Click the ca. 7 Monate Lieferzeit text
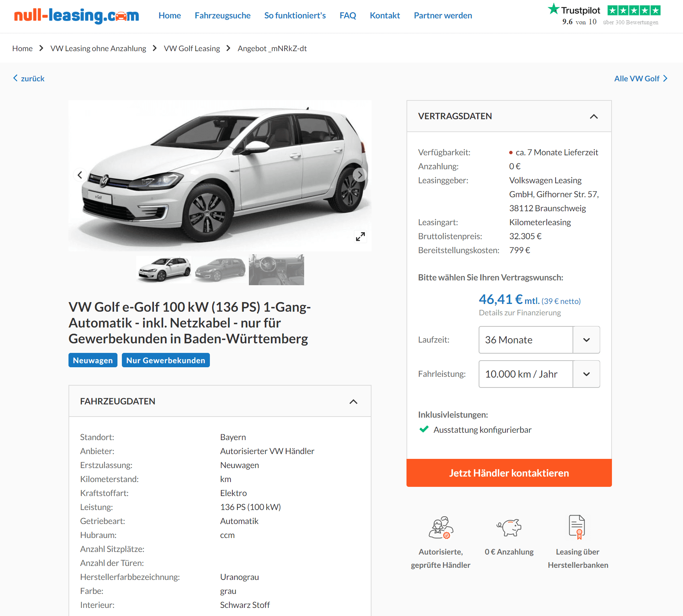 [557, 152]
